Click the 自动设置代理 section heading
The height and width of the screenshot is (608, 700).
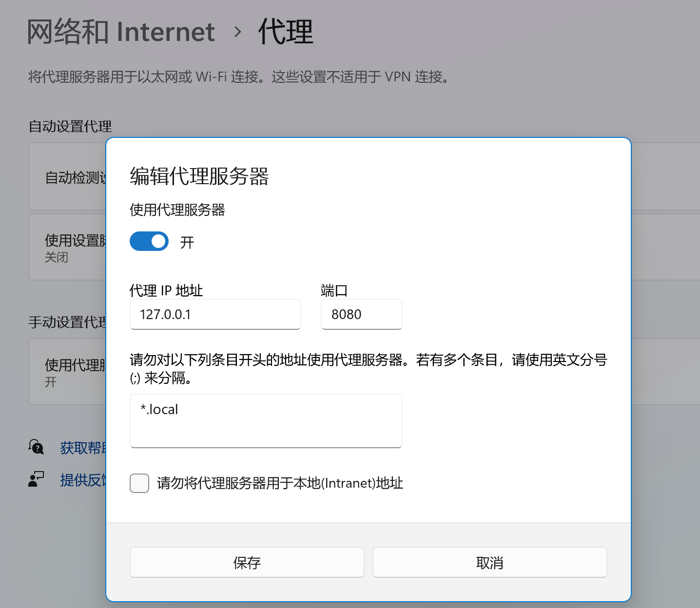(70, 127)
